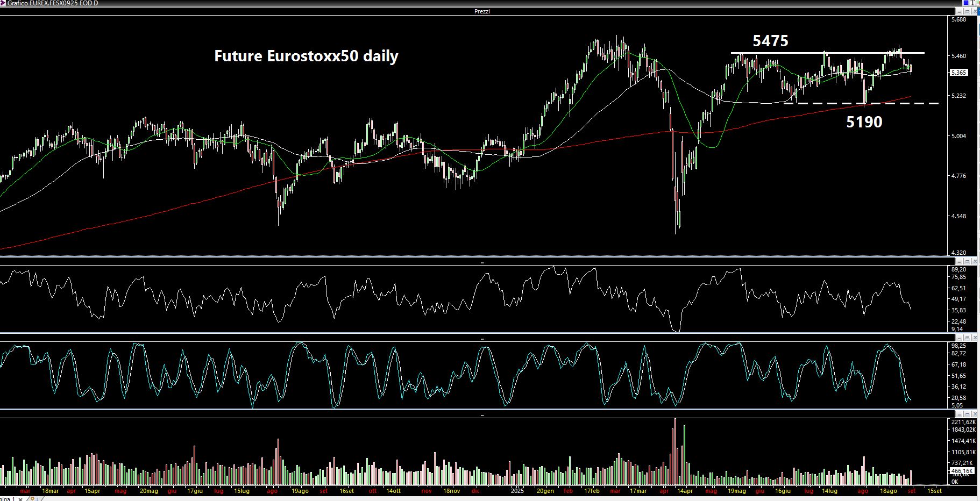The image size is (980, 501).
Task: Close the Prezzi price panel
Action: (975, 11)
